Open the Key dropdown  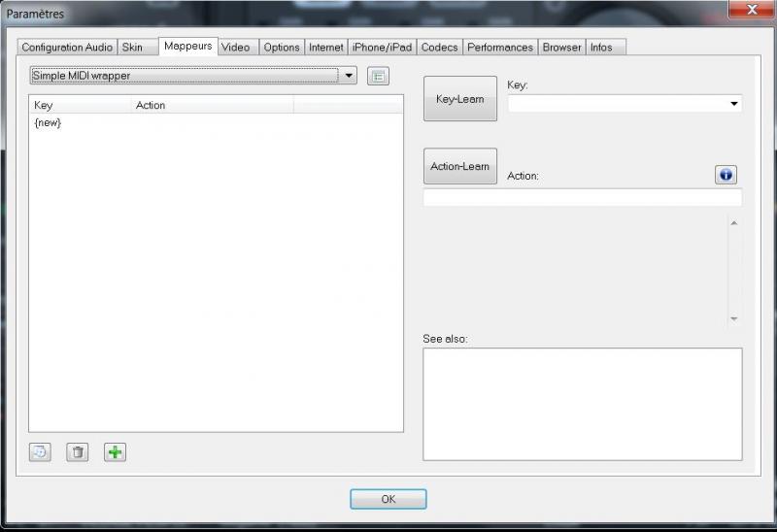625,104
